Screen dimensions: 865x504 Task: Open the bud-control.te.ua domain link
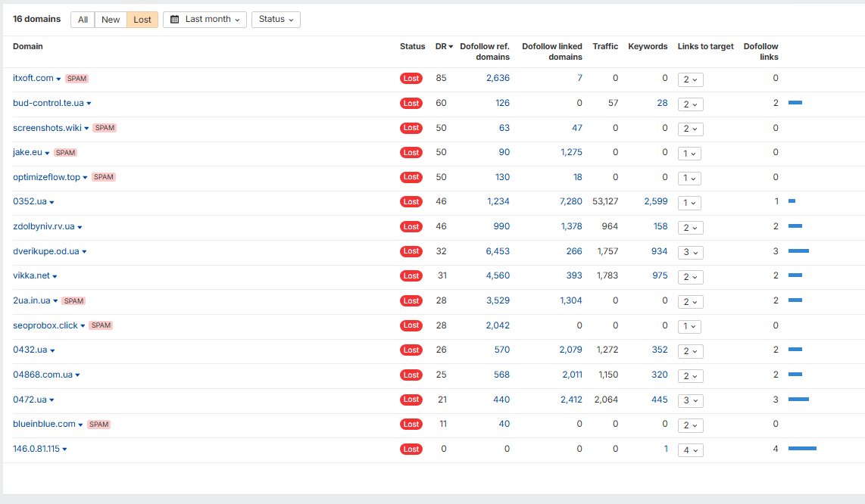48,103
